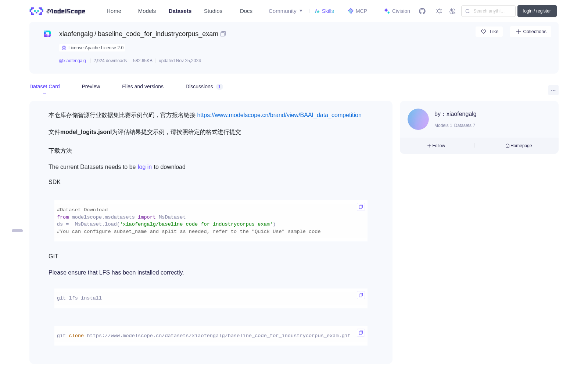This screenshot has width=588, height=368.
Task: Click the 'model_logits.jsonl' bold text
Action: 86,132
